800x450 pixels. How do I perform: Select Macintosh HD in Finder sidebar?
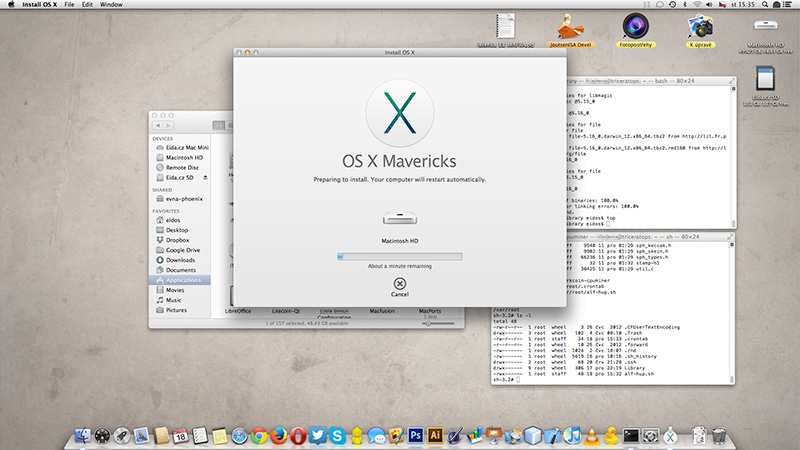(179, 158)
